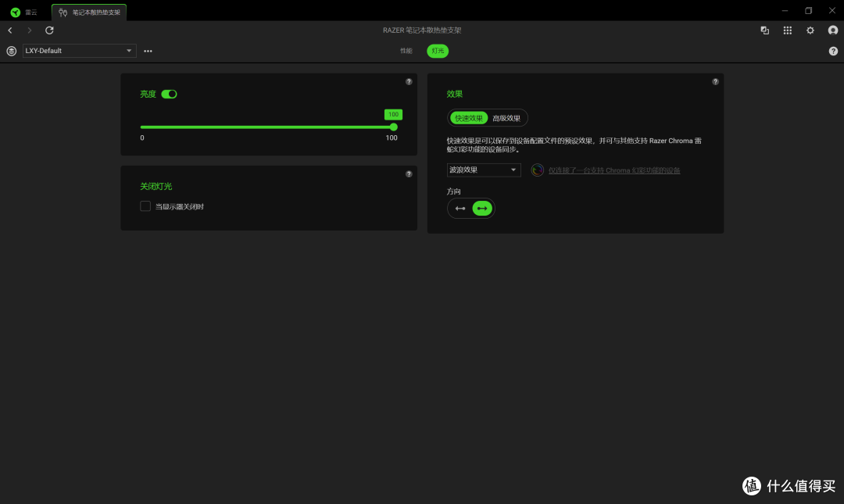Expand the 波浪效果 effect dropdown
The height and width of the screenshot is (504, 844).
(x=484, y=170)
